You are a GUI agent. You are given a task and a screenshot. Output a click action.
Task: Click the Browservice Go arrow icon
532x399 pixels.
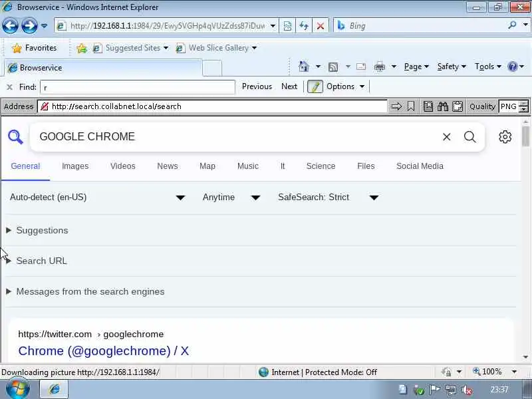(x=396, y=106)
